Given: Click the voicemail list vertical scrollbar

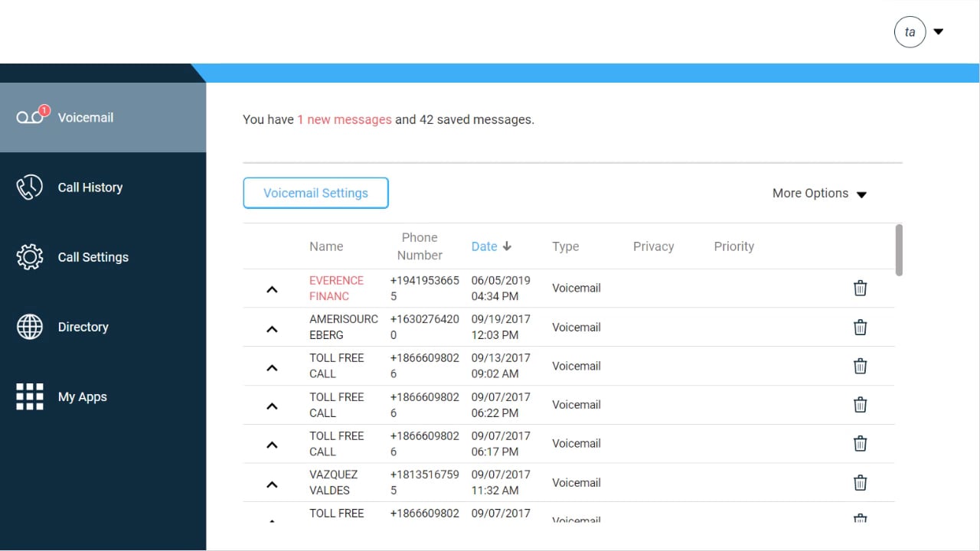Looking at the screenshot, I should coord(899,250).
